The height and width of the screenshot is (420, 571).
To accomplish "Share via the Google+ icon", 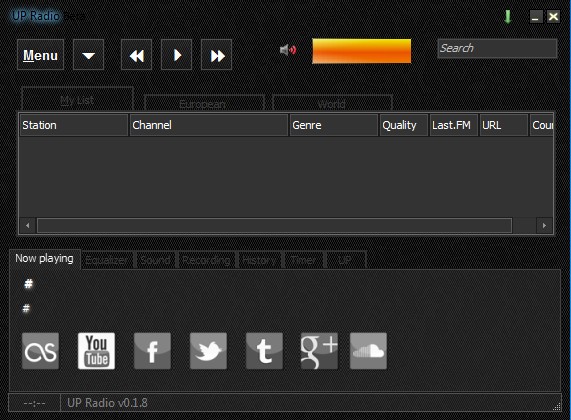I will pos(319,351).
